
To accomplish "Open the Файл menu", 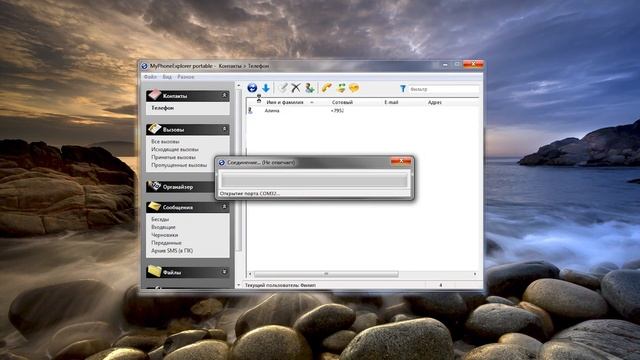I will (150, 77).
